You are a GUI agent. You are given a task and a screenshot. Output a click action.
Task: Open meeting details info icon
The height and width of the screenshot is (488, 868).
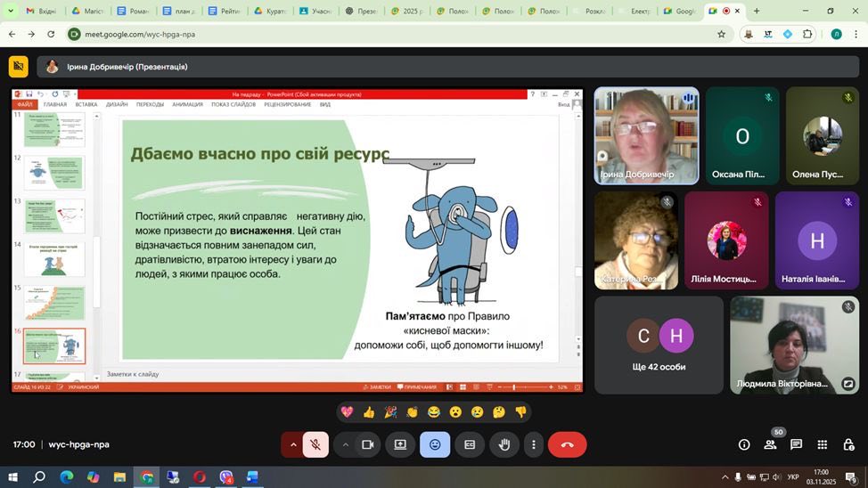pos(744,444)
